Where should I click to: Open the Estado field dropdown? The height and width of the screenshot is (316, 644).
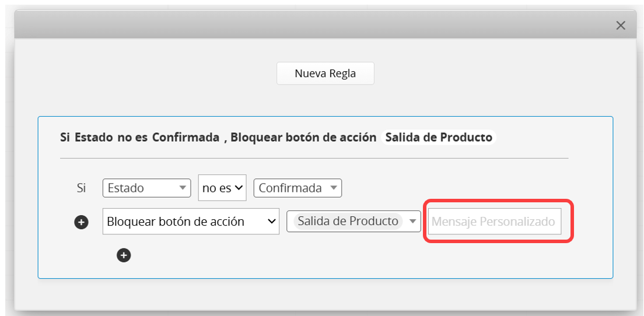click(x=146, y=188)
